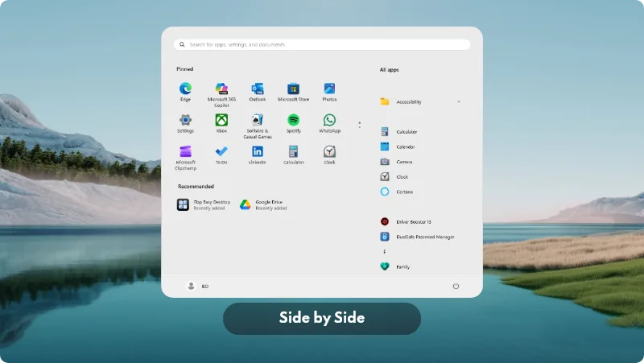Viewport: 644px width, 363px height.
Task: Click the pinned apps page indicator dots
Action: pyautogui.click(x=359, y=125)
